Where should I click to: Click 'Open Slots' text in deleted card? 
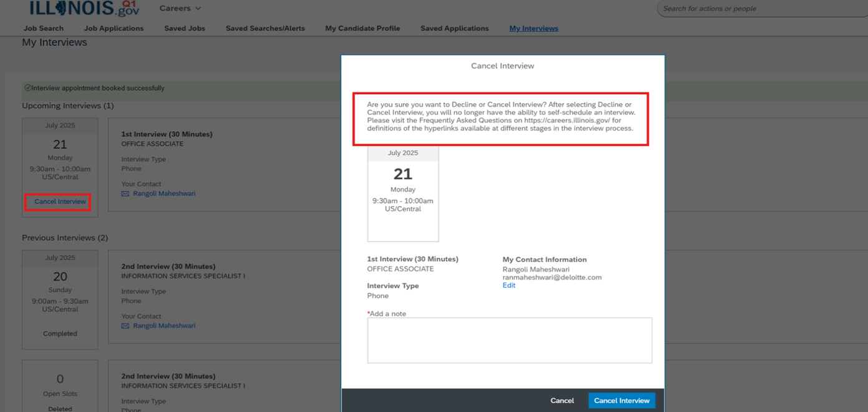point(60,394)
